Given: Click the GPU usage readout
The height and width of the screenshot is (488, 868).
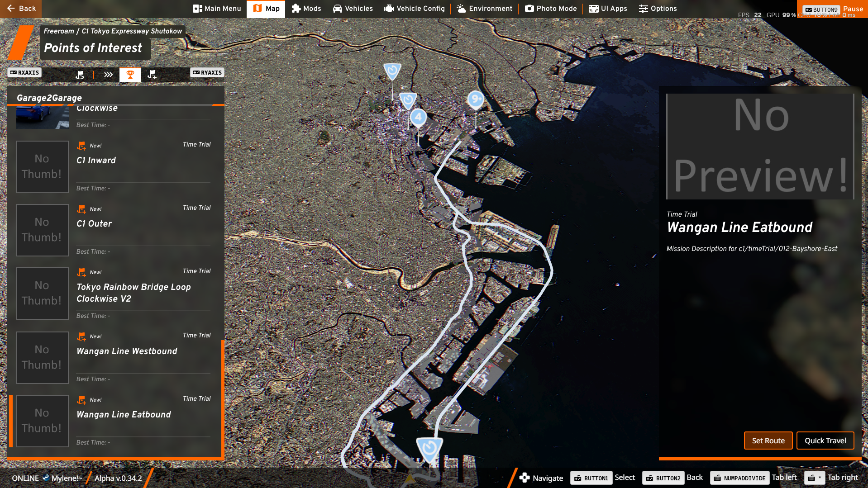Looking at the screenshot, I should pyautogui.click(x=781, y=15).
